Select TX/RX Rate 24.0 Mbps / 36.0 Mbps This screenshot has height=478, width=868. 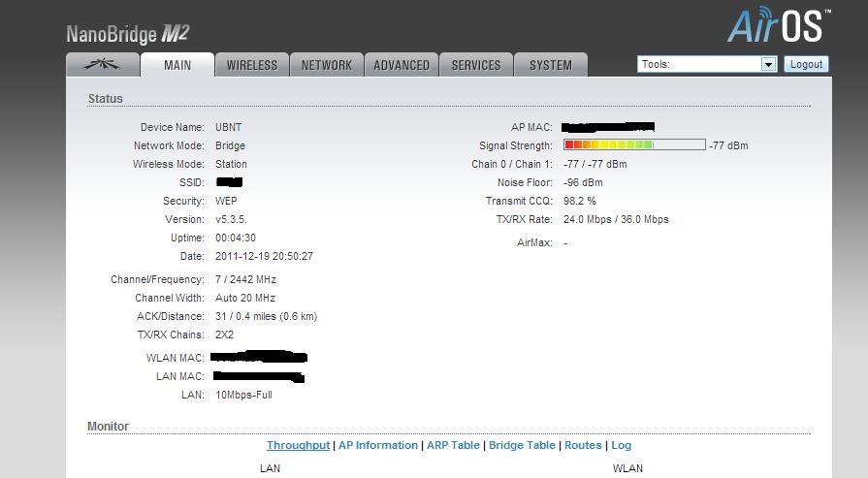[616, 220]
